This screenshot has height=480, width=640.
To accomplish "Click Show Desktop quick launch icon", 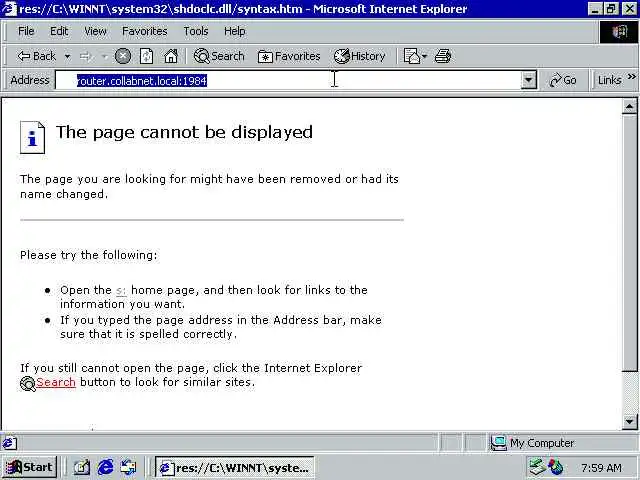I will click(81, 467).
